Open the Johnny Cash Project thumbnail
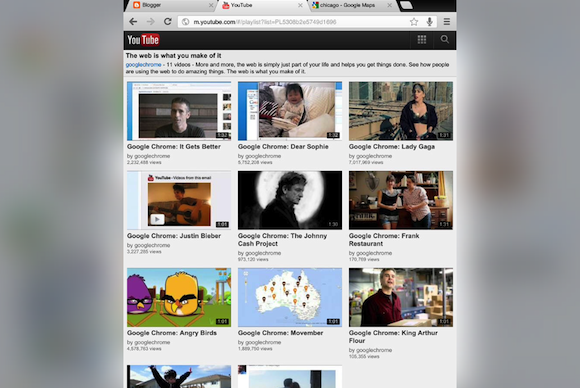The image size is (580, 388). [290, 200]
